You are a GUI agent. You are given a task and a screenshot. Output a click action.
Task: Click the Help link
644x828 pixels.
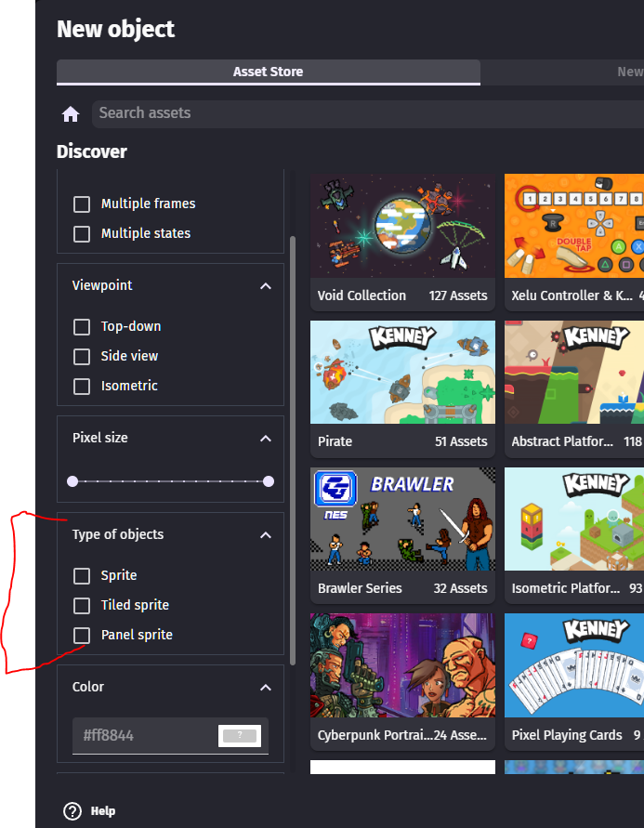(103, 811)
